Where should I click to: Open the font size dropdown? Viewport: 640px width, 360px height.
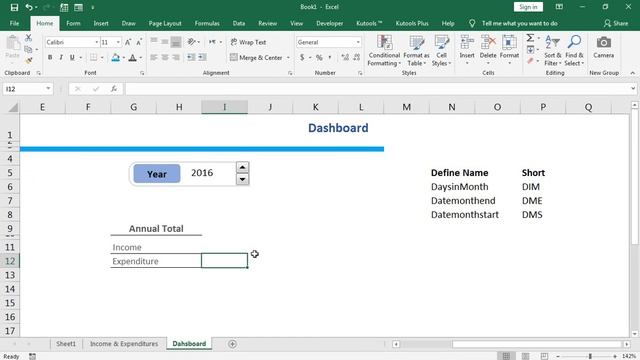point(118,42)
